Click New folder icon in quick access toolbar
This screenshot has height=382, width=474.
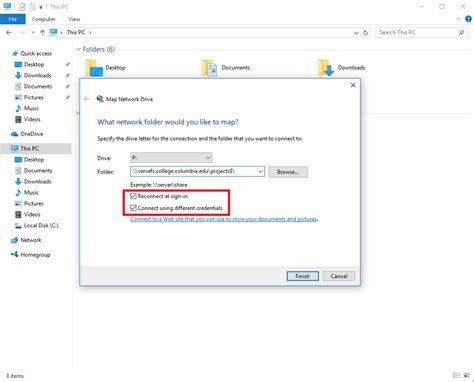32,6
